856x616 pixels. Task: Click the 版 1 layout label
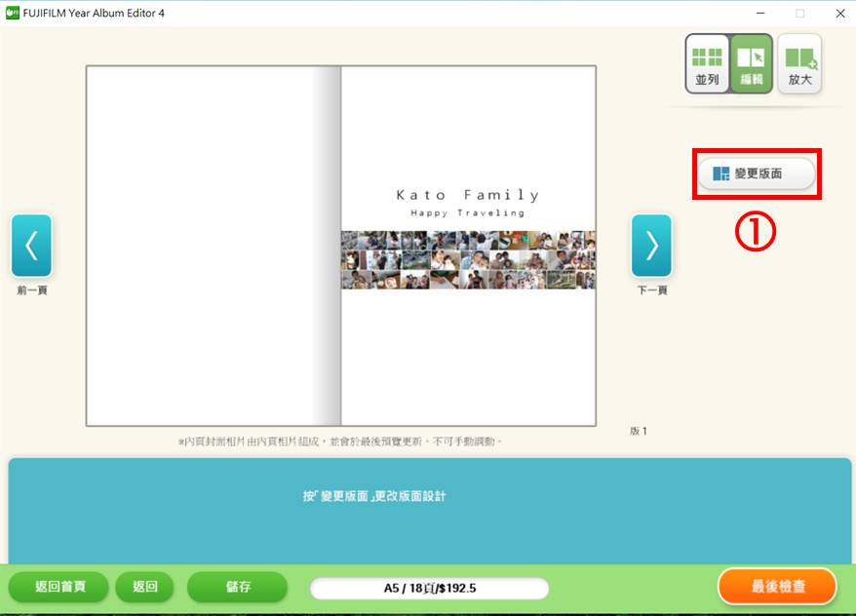[x=639, y=431]
